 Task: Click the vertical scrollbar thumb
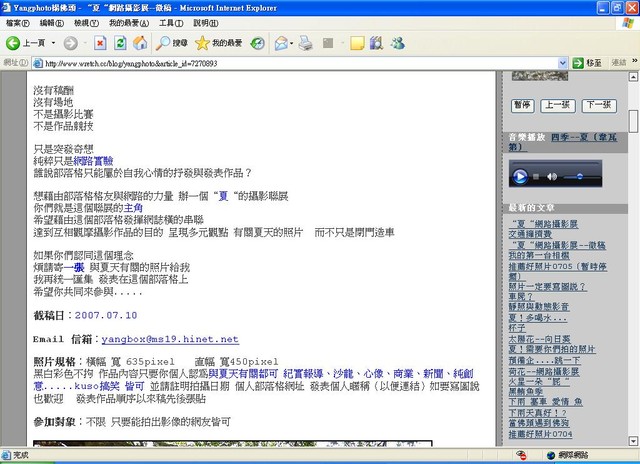633,121
